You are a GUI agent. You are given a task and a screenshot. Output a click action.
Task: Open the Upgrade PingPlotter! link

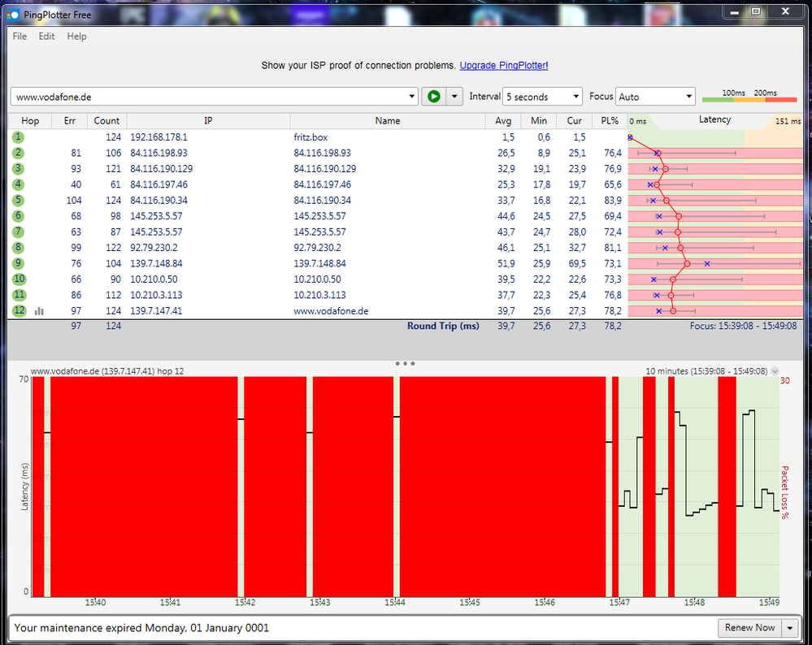pyautogui.click(x=503, y=65)
